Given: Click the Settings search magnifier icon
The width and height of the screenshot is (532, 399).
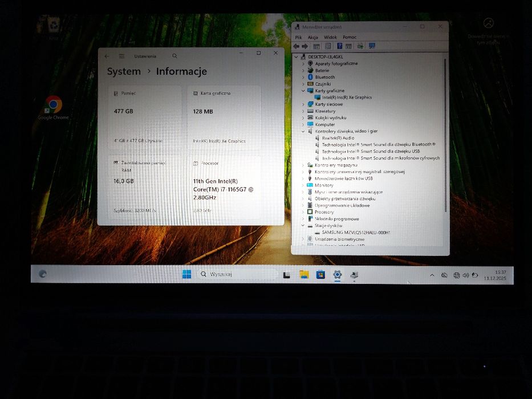Looking at the screenshot, I should click(174, 56).
